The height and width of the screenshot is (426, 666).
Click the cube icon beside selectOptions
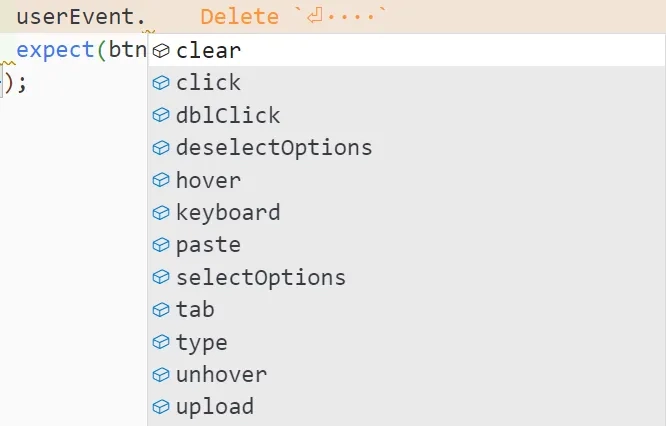click(x=161, y=277)
